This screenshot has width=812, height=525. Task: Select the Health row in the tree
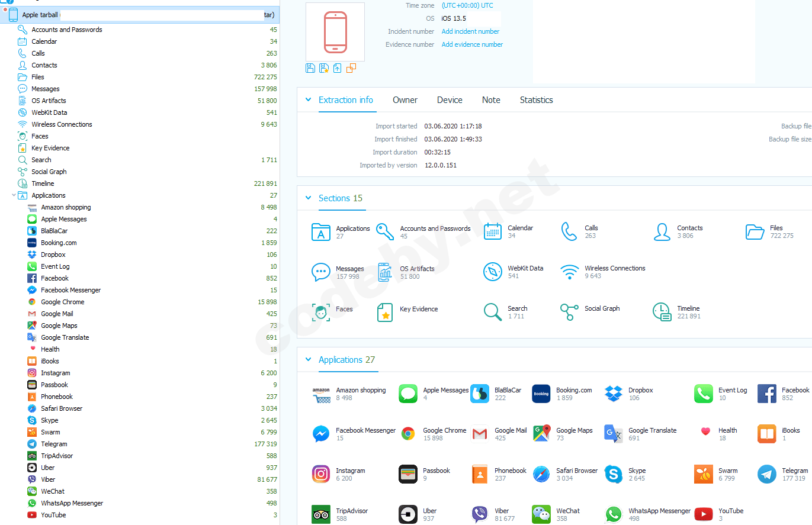click(x=140, y=349)
